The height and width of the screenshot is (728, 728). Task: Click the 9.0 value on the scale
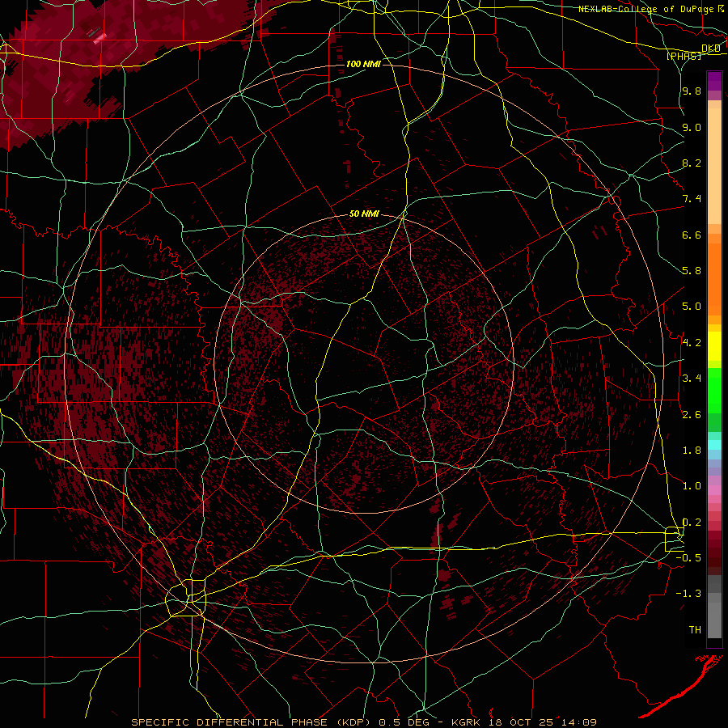[x=692, y=127]
